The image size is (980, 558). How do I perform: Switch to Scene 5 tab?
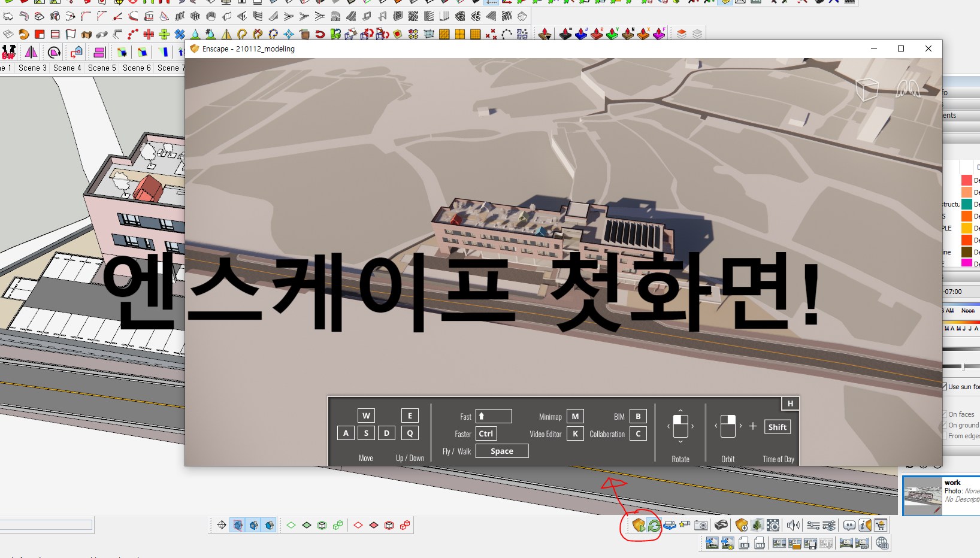(102, 68)
